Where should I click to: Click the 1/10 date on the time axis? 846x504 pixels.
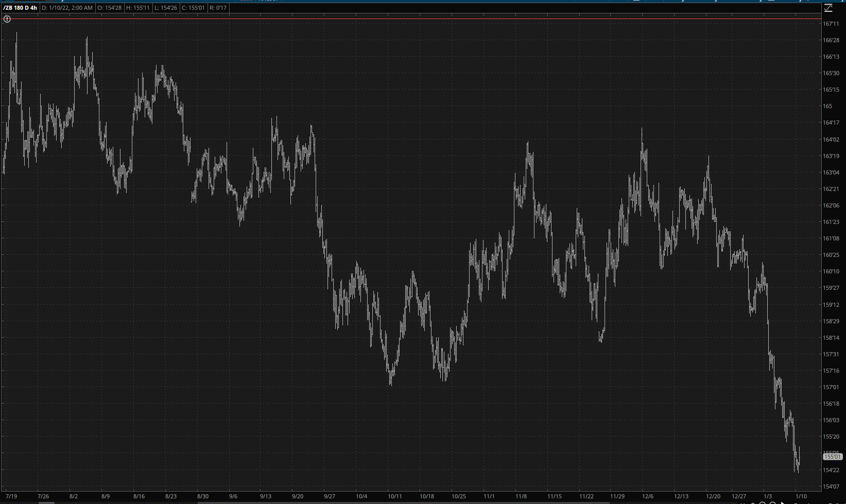click(801, 496)
